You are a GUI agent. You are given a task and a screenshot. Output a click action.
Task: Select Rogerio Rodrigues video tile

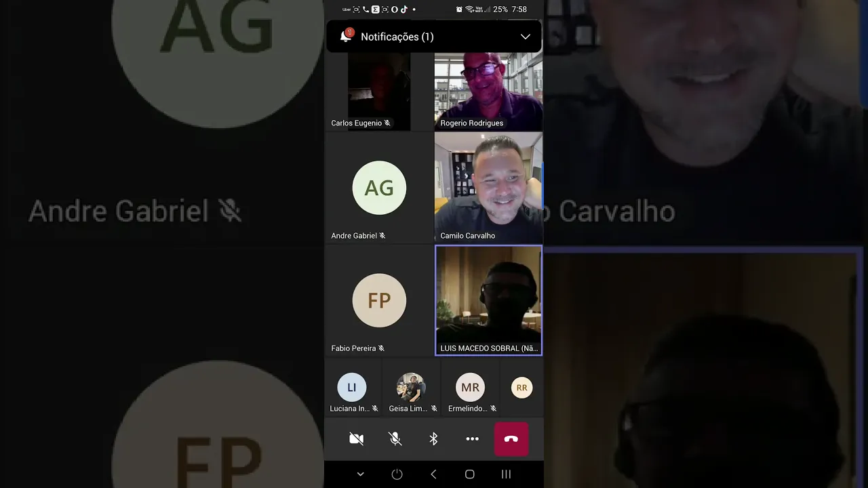(x=488, y=91)
